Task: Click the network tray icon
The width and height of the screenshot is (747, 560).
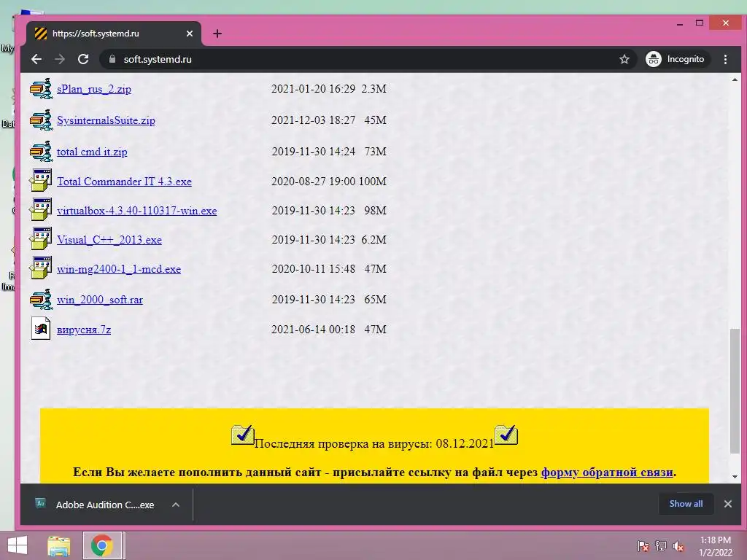Action: coord(661,546)
